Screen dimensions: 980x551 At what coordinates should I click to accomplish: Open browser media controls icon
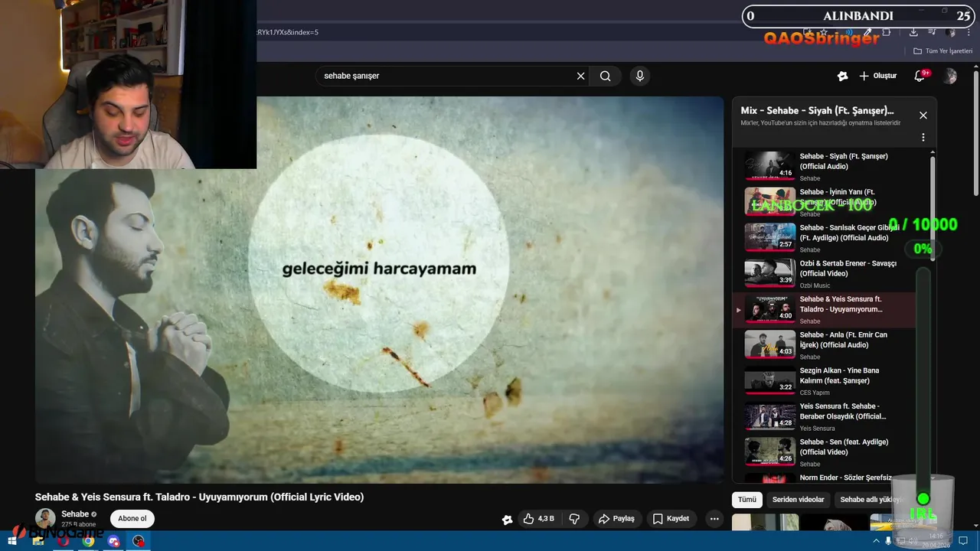tap(932, 32)
